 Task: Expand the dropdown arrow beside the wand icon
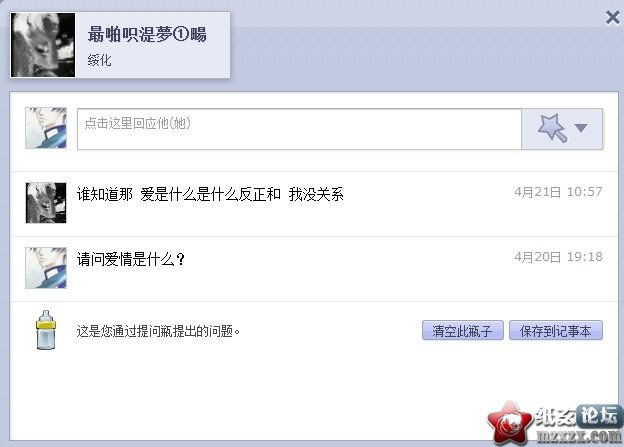click(581, 128)
